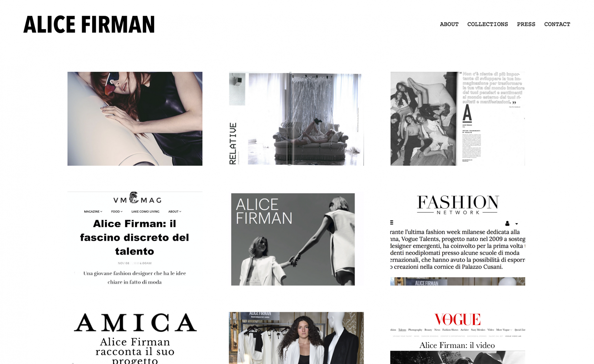Expand the ABOUT dropdown in VM MAG image
This screenshot has width=594, height=364.
click(x=175, y=212)
